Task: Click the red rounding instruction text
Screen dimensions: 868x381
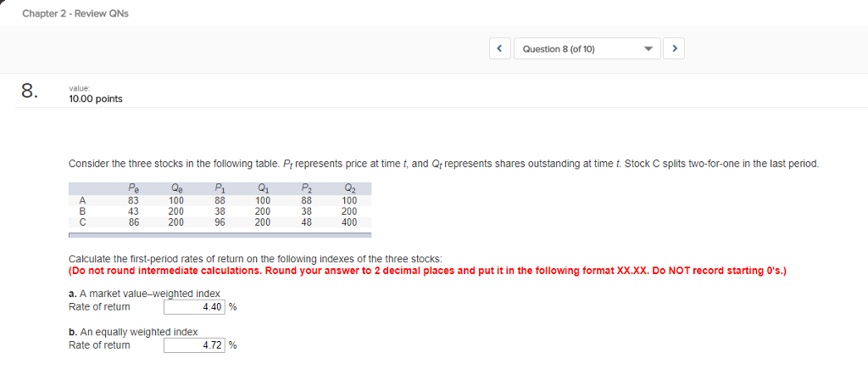Action: (x=428, y=272)
